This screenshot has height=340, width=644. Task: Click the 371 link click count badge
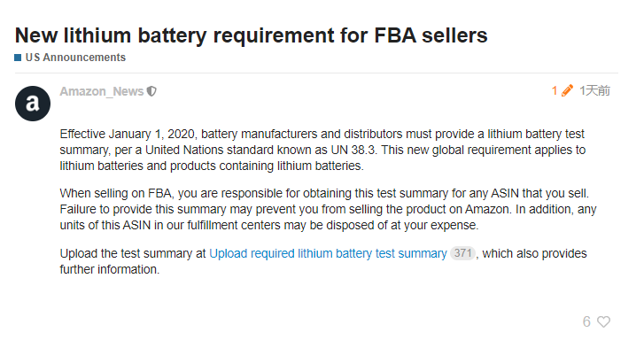pyautogui.click(x=463, y=253)
